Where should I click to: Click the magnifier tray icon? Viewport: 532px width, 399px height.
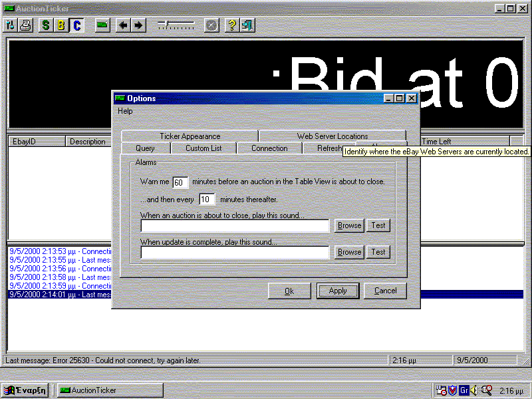[487, 390]
